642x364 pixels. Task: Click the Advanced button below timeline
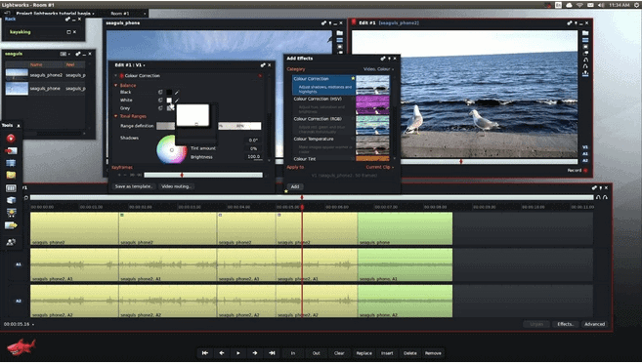594,324
